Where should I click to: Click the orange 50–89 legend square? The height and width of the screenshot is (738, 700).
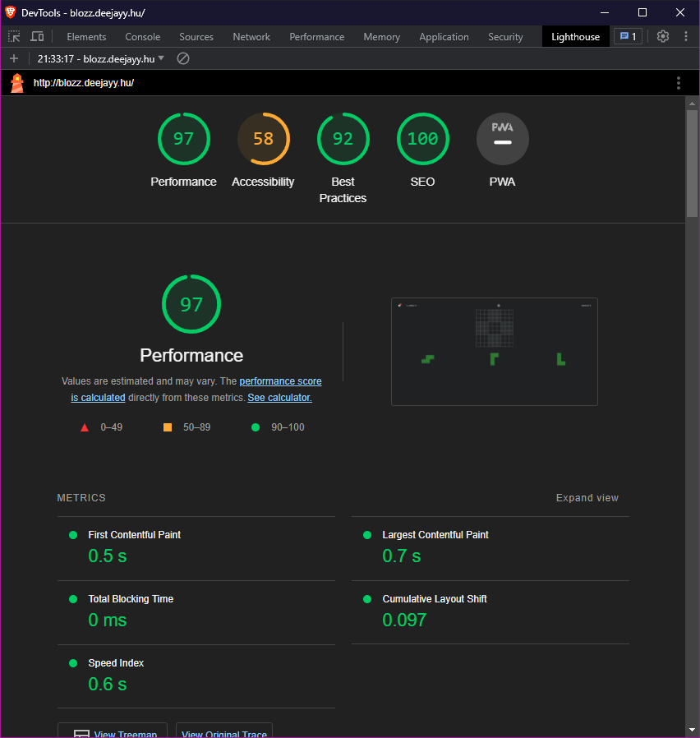(168, 427)
